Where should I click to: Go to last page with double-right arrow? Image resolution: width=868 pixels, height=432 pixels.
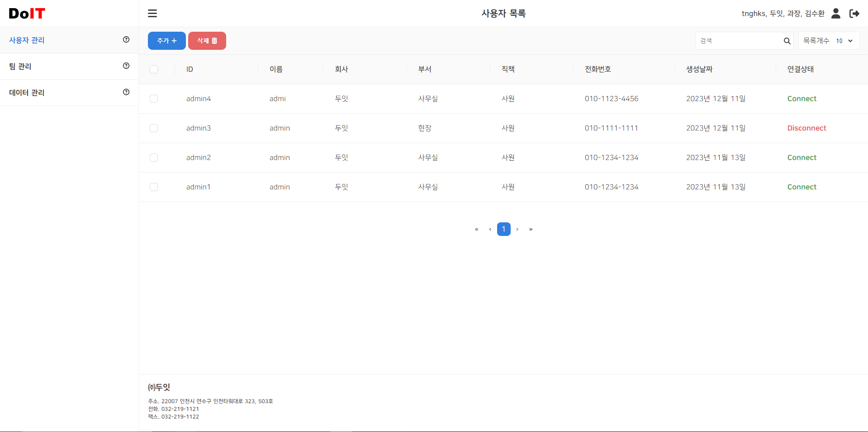pyautogui.click(x=531, y=229)
